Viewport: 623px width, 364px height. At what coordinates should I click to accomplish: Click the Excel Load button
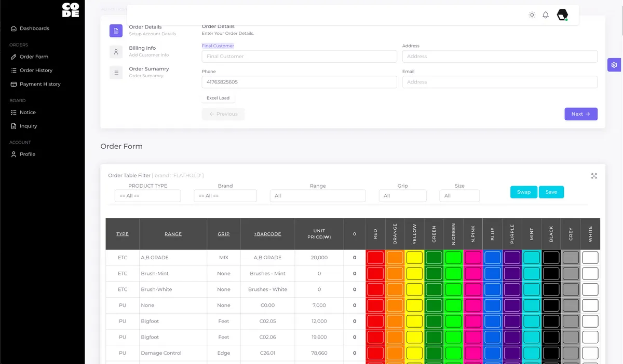point(218,98)
